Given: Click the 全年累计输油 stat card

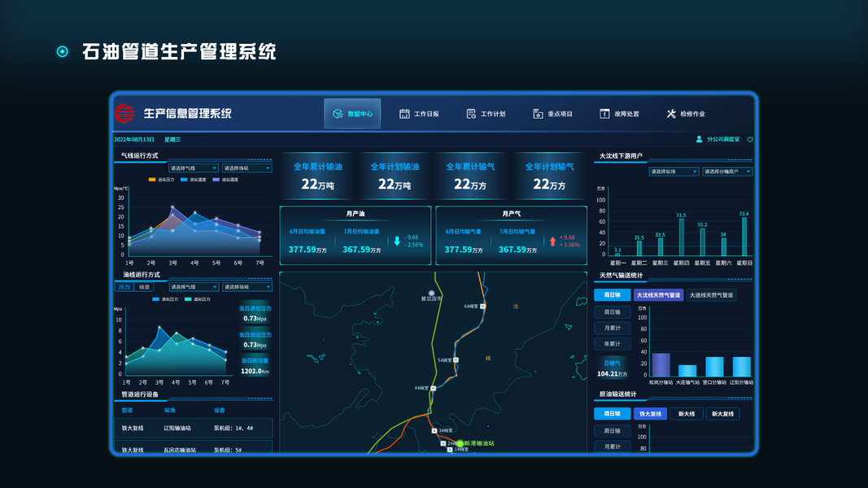Looking at the screenshot, I should [318, 176].
